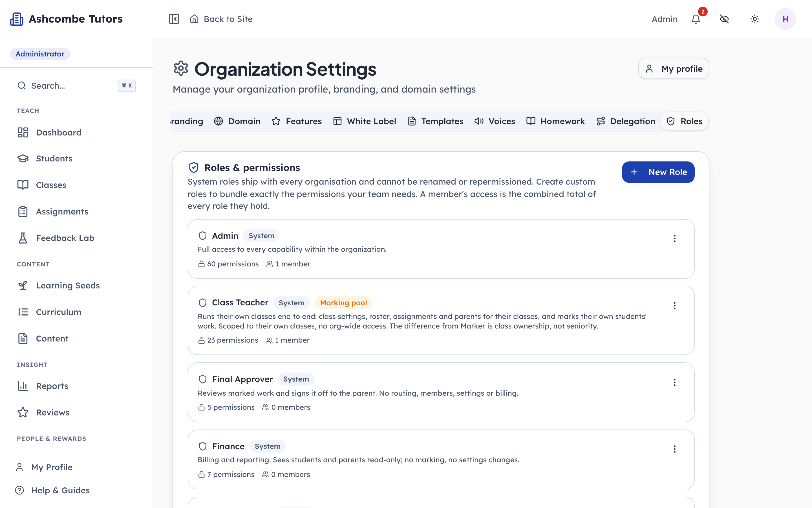The image size is (812, 508).
Task: Open the Class Teacher role options menu
Action: pyautogui.click(x=674, y=305)
